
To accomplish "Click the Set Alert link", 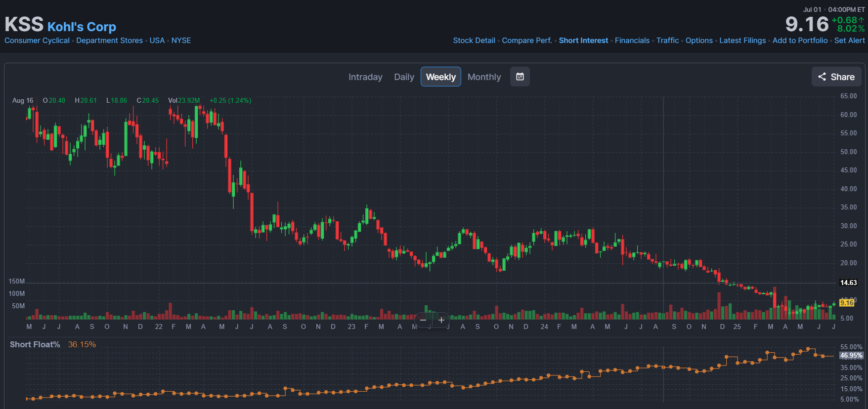I will pyautogui.click(x=850, y=41).
